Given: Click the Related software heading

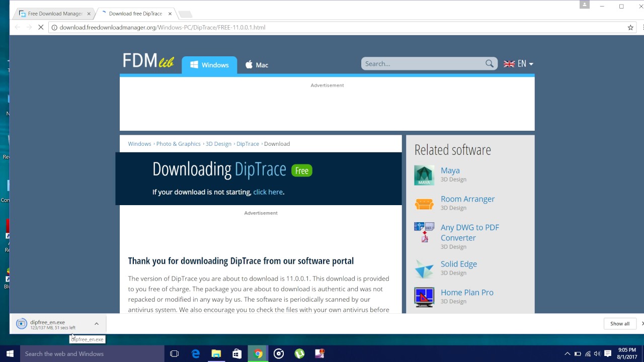Looking at the screenshot, I should click(x=453, y=150).
